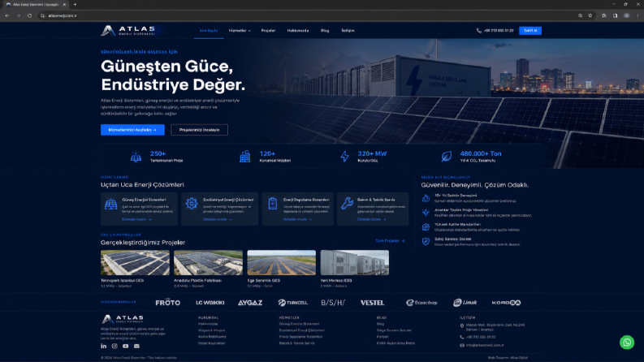Click the site info icon in address bar
Image resolution: width=644 pixels, height=362 pixels.
(42, 15)
